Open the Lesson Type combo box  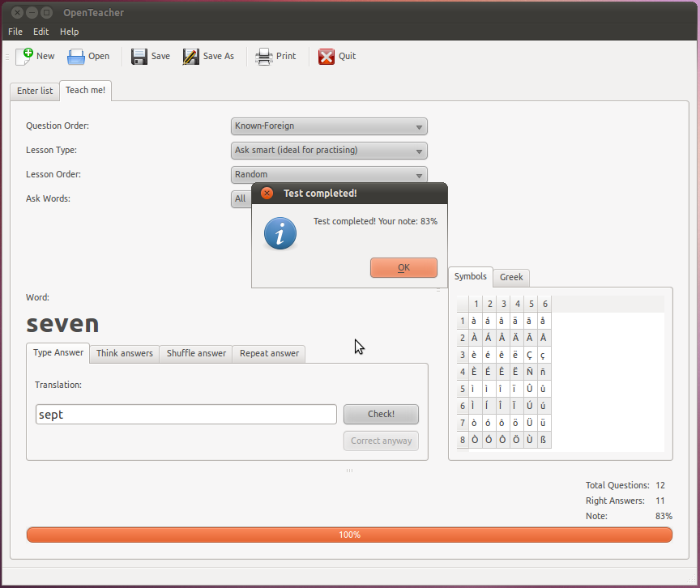pyautogui.click(x=329, y=151)
